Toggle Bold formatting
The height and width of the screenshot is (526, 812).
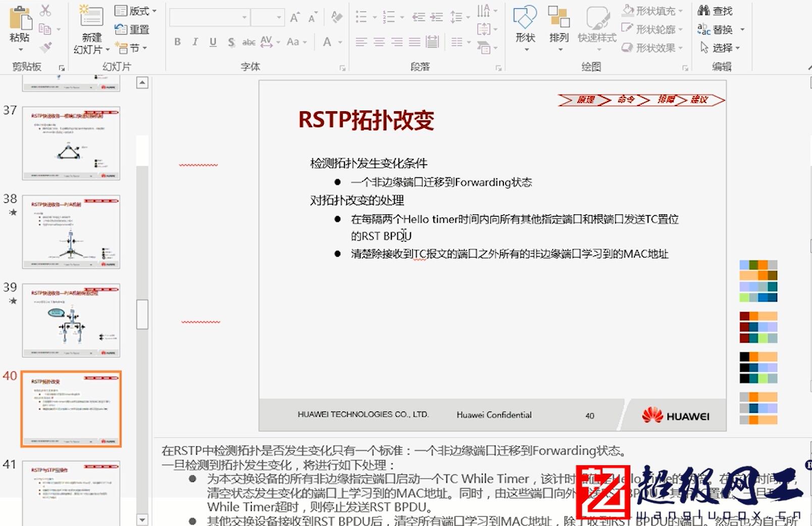pos(177,42)
